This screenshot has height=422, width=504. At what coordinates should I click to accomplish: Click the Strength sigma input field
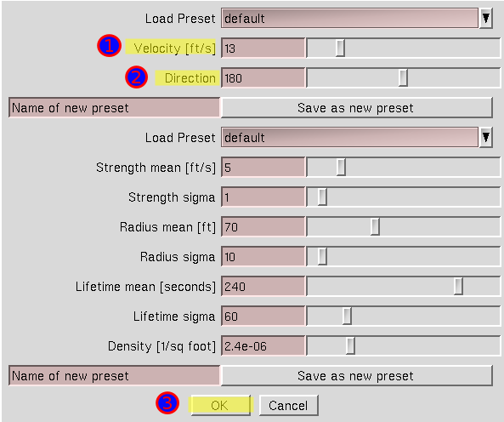[263, 197]
